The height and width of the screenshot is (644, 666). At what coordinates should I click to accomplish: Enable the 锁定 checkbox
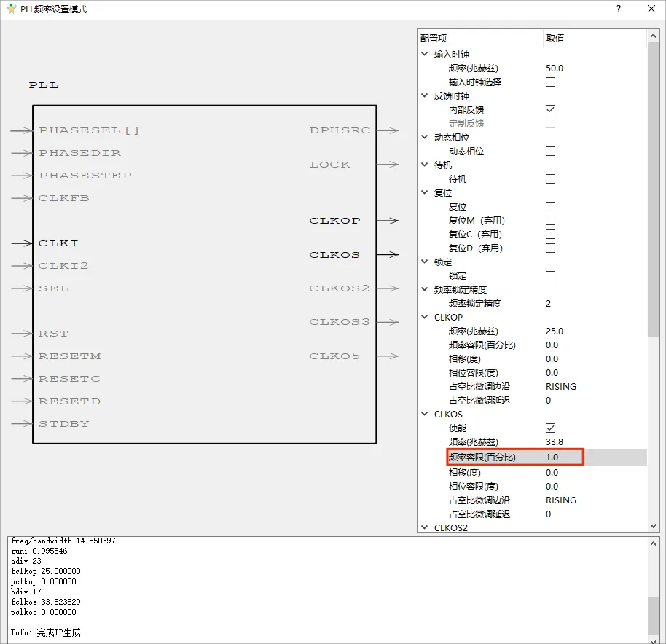pos(550,276)
